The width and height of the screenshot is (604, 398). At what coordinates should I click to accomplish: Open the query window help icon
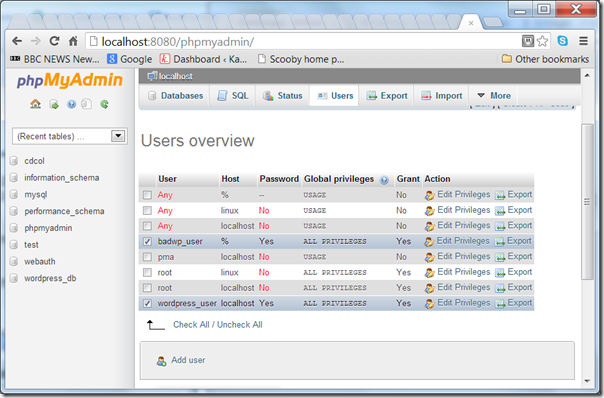point(71,104)
